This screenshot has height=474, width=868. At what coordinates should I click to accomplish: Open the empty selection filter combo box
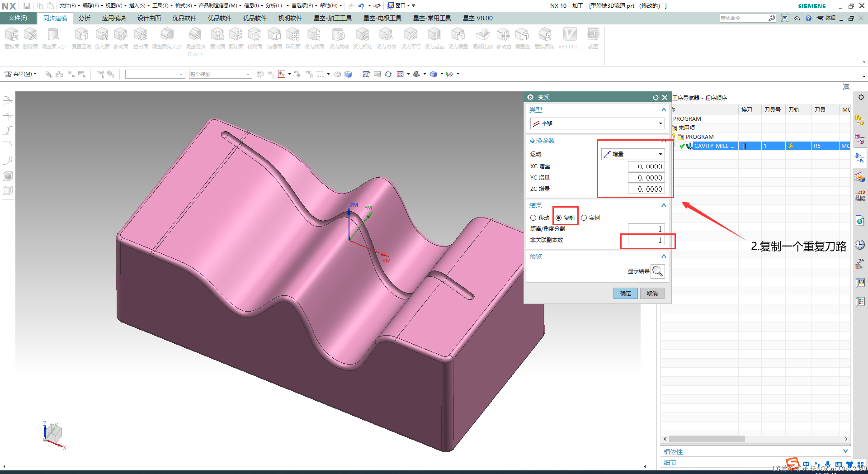tap(155, 74)
